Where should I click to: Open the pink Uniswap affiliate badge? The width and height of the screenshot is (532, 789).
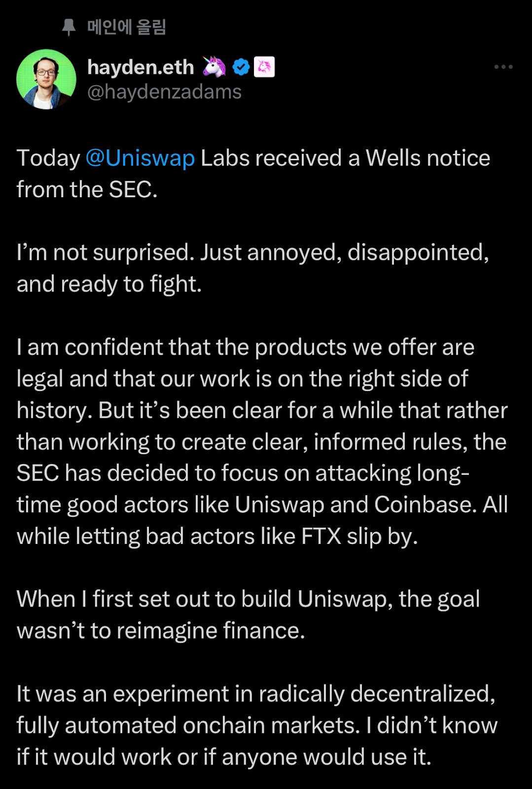264,67
